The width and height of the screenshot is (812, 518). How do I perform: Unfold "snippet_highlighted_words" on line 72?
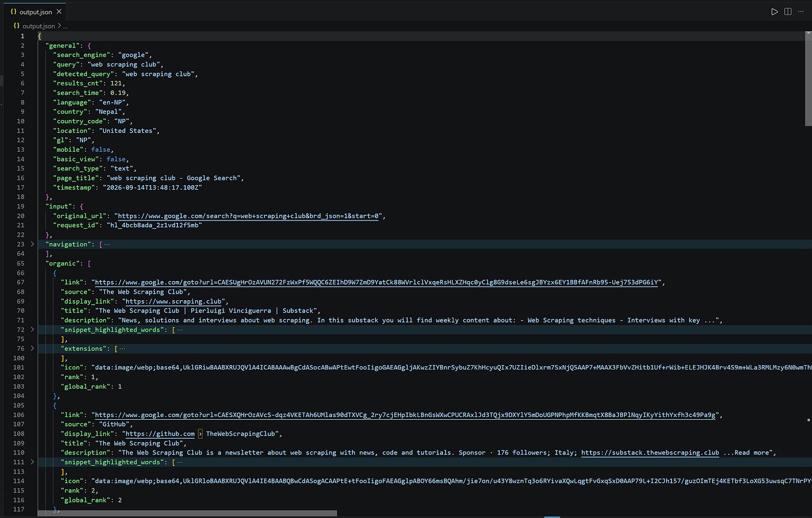[32, 330]
